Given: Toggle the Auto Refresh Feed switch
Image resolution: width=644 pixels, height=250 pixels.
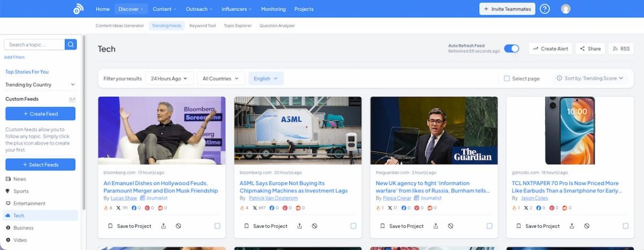Looking at the screenshot, I should pos(511,49).
